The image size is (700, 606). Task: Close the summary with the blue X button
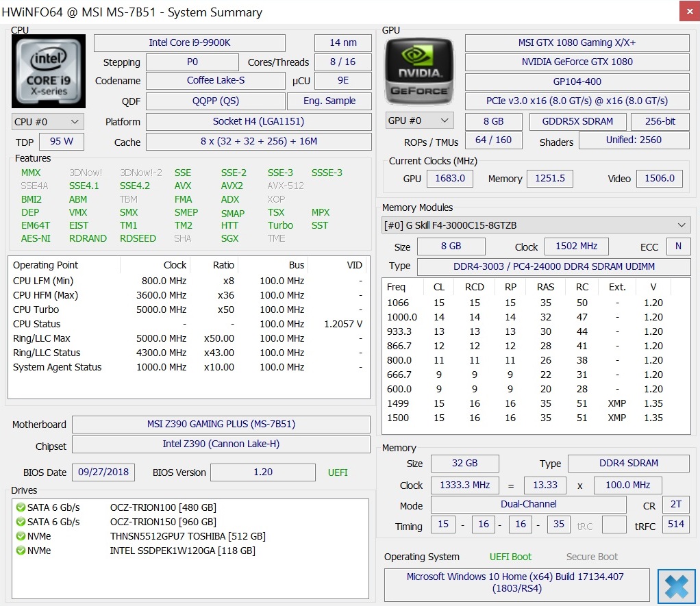[676, 586]
